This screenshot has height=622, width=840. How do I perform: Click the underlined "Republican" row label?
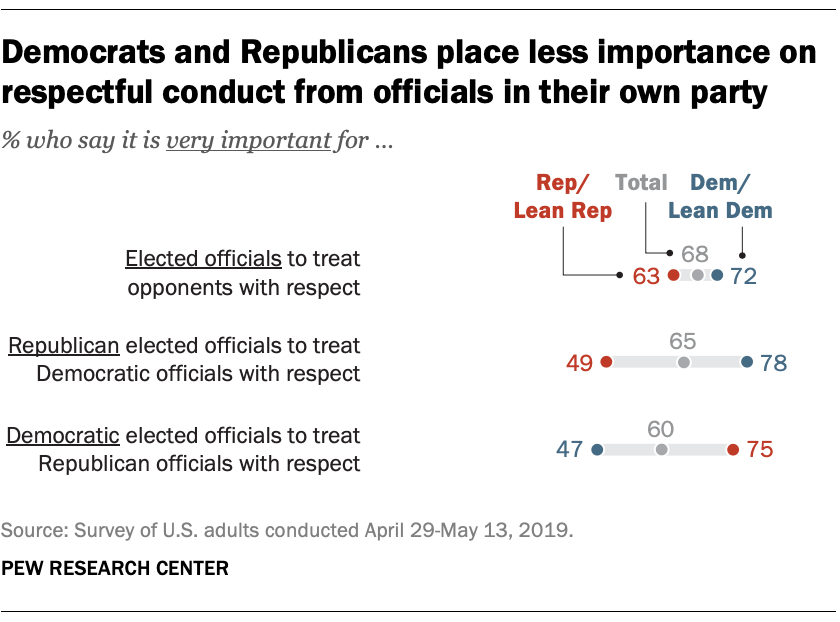pos(64,347)
